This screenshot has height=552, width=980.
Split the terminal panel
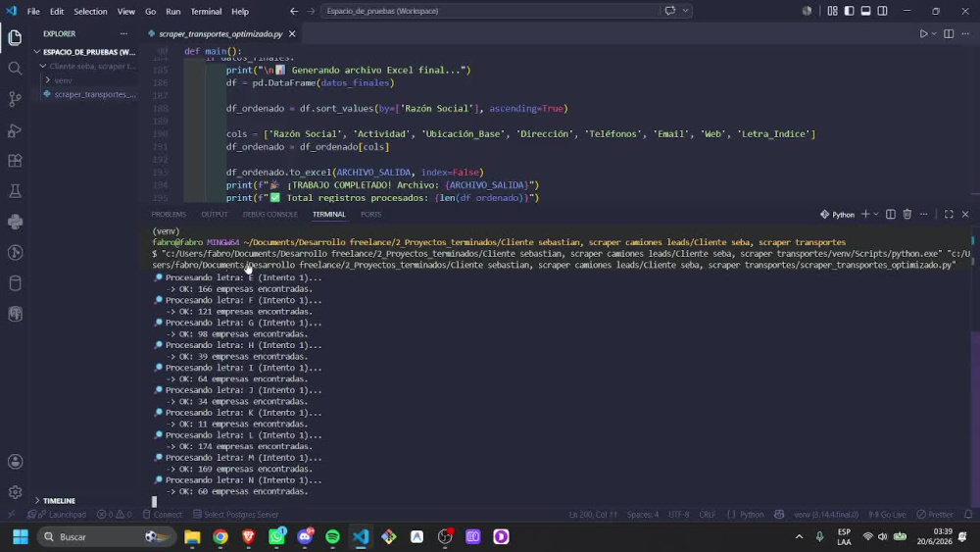[x=891, y=215]
